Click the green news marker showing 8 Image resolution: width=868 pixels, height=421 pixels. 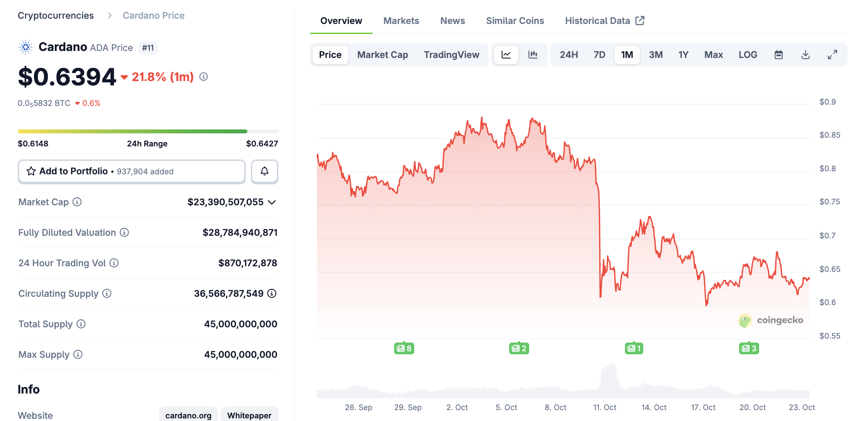pyautogui.click(x=404, y=348)
